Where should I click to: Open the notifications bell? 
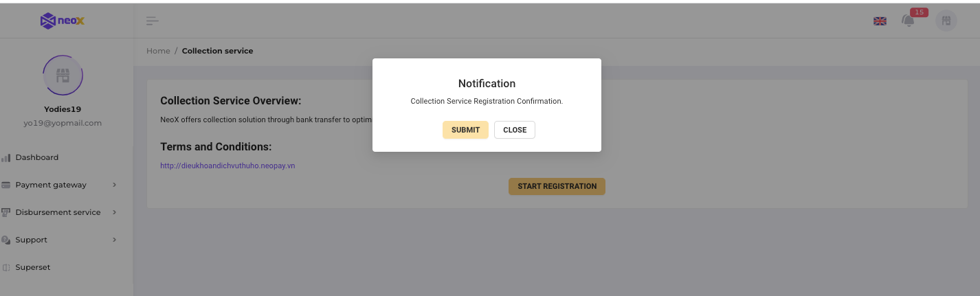909,21
